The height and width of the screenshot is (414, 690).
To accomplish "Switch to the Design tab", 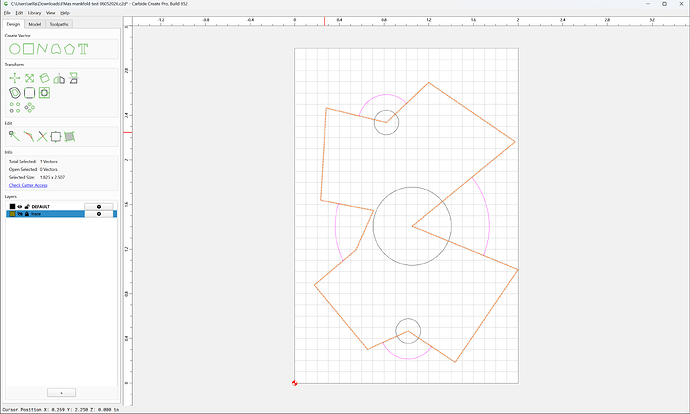I will [13, 24].
